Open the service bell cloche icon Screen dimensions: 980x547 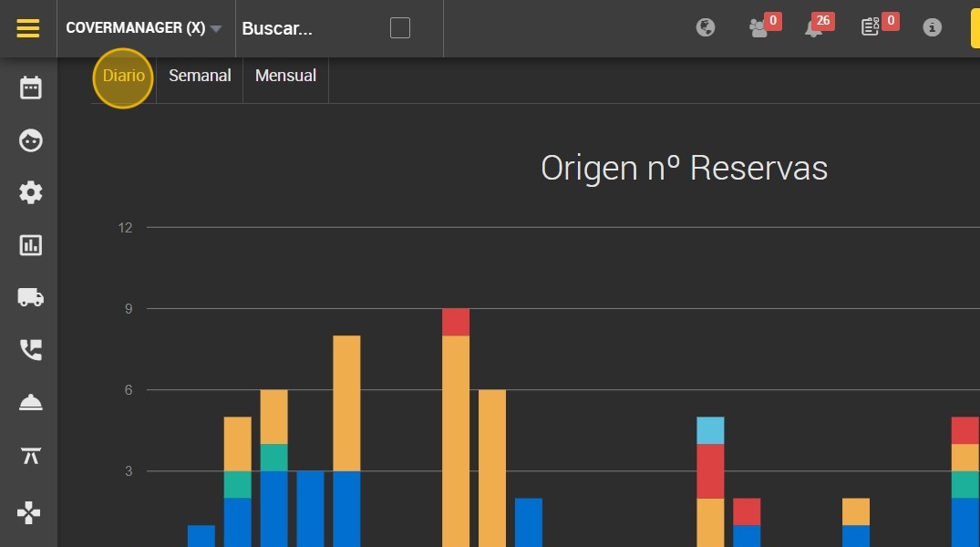[31, 403]
